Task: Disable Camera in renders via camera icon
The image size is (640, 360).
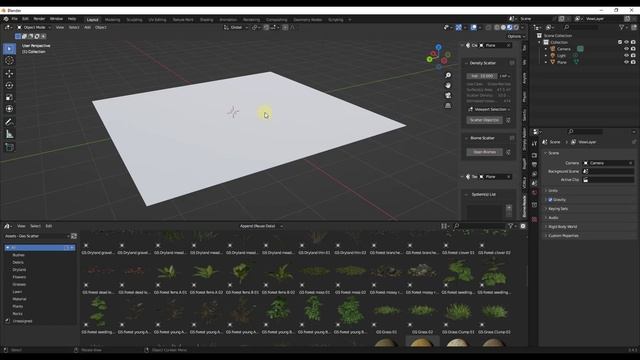Action: (x=633, y=49)
